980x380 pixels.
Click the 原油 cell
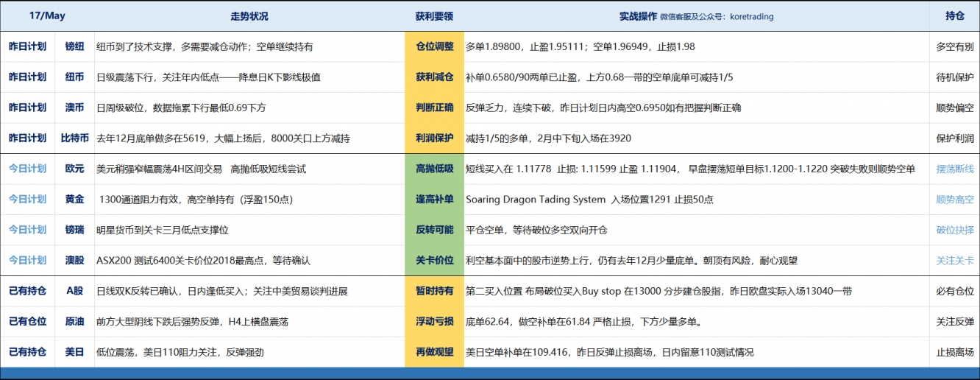(74, 321)
